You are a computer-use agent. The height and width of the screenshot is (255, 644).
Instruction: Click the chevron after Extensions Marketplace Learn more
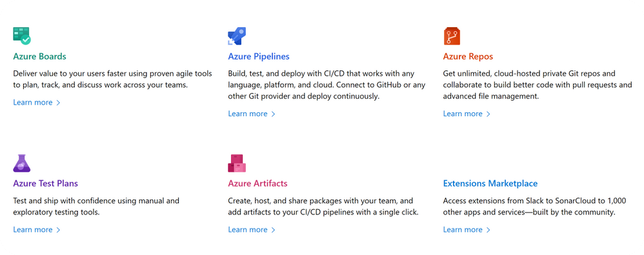coord(488,230)
